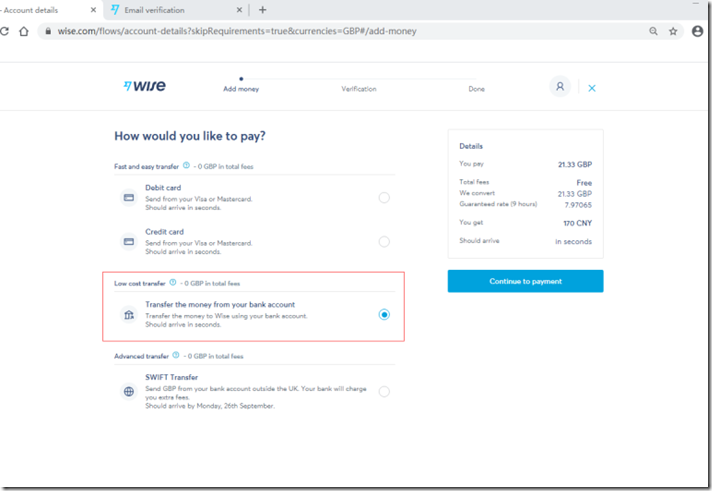Viewport: 712px width, 491px height.
Task: Click the X to exit the flow
Action: 592,88
